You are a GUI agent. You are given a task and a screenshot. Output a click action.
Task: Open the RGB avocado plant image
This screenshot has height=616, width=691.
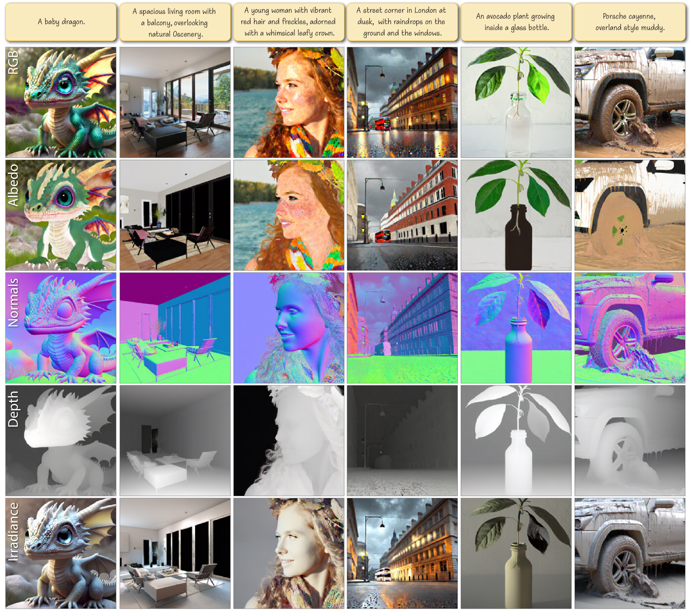click(x=516, y=102)
